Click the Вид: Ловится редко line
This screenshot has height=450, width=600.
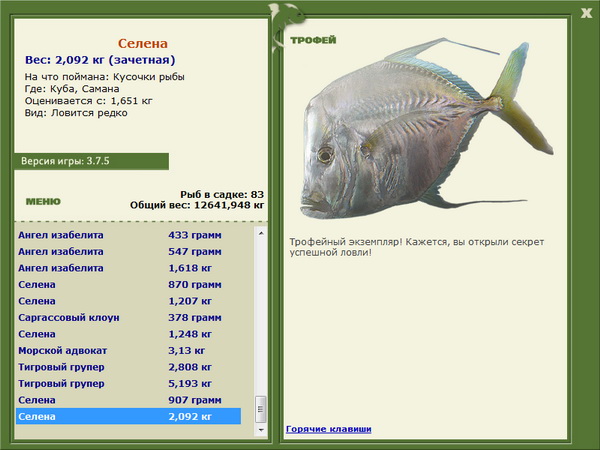click(76, 113)
